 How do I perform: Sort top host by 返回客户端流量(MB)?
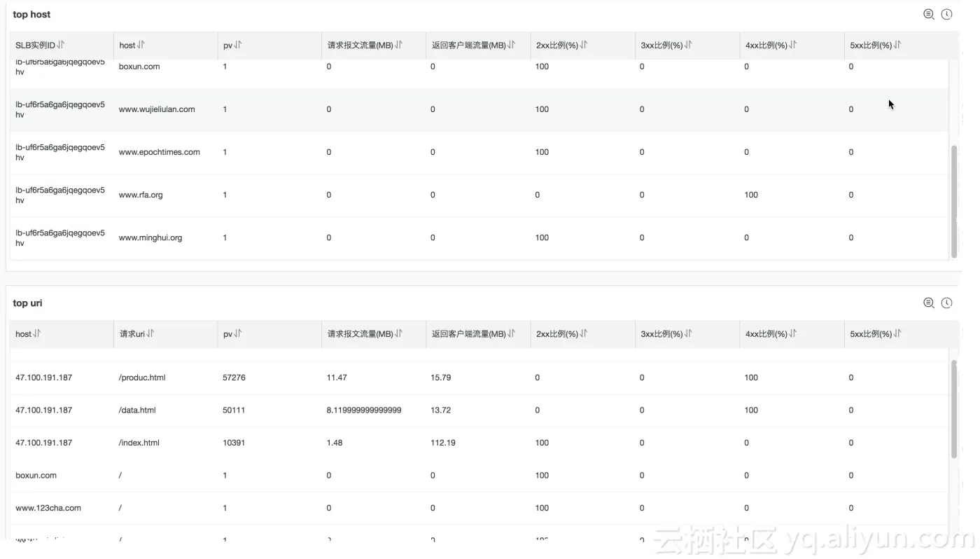(511, 45)
